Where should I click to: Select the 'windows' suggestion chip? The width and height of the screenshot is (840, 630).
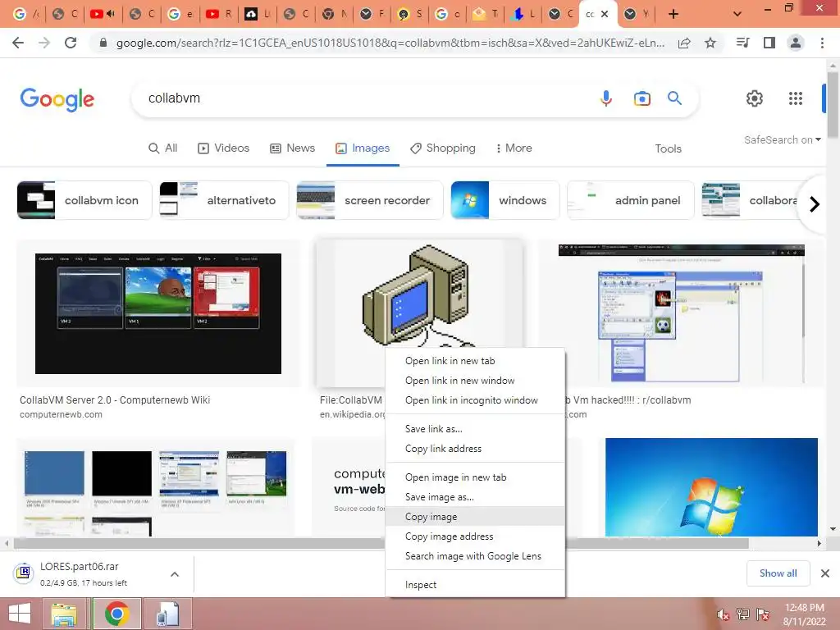coord(505,200)
